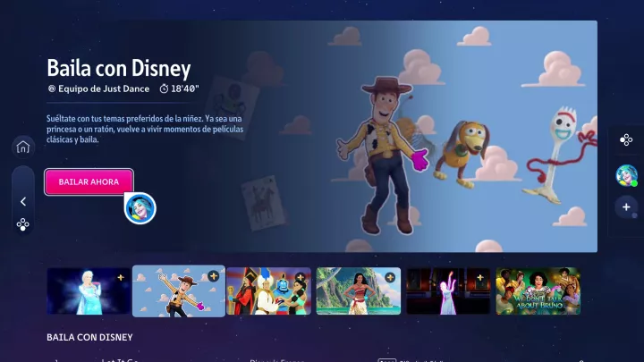The image size is (644, 362).
Task: Select the Woody Toy Story song thumbnail
Action: click(179, 291)
